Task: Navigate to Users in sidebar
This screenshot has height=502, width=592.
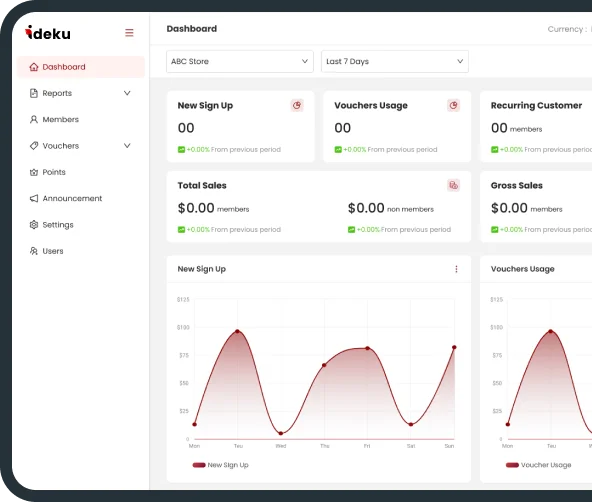Action: [46, 251]
